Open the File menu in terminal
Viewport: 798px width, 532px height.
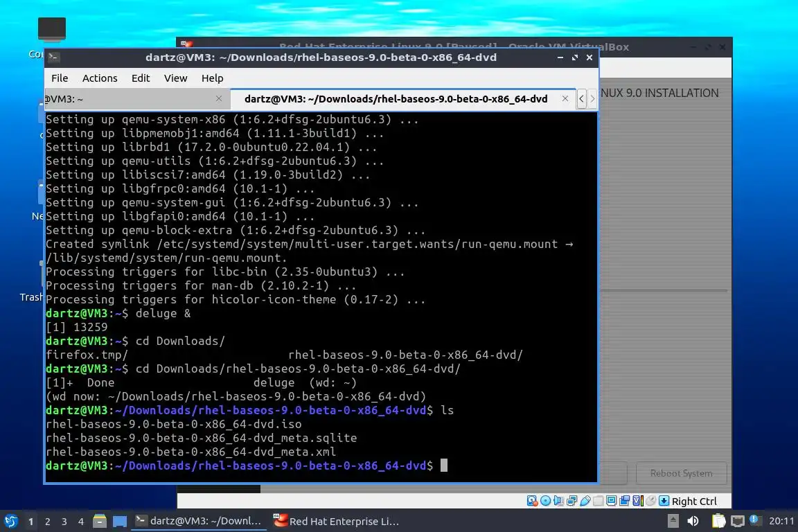pyautogui.click(x=60, y=78)
